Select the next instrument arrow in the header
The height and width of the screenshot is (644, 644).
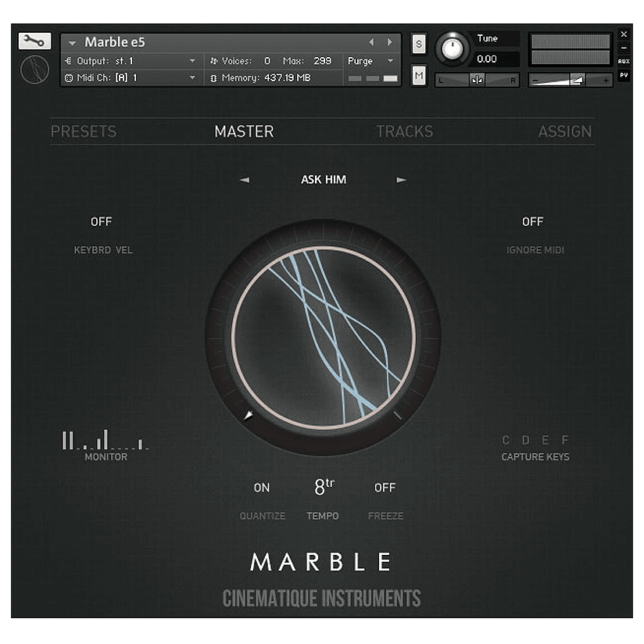389,42
